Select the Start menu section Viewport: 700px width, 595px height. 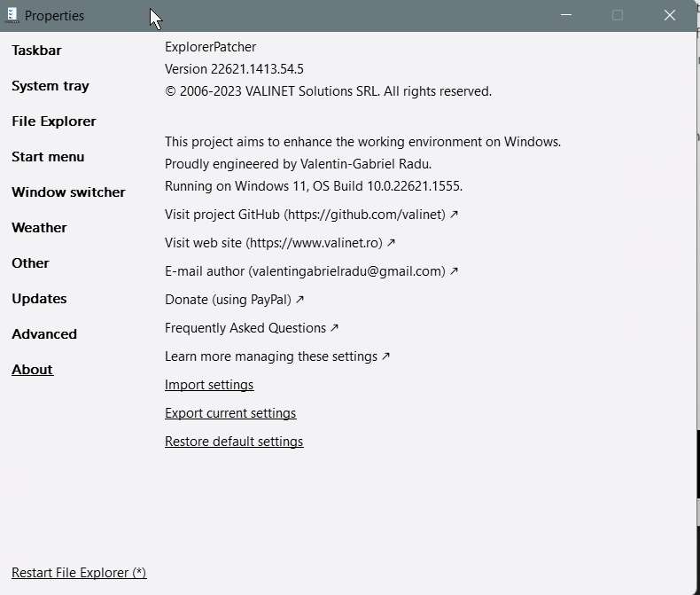click(x=48, y=157)
